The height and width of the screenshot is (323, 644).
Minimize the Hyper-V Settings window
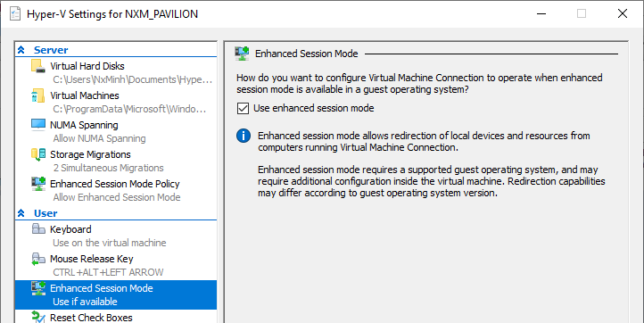(541, 13)
